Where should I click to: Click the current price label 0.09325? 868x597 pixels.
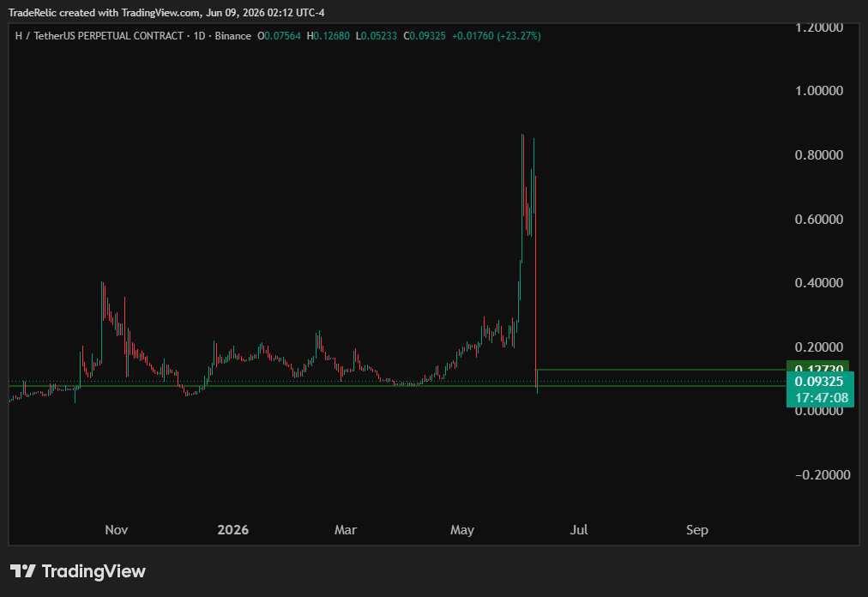819,382
